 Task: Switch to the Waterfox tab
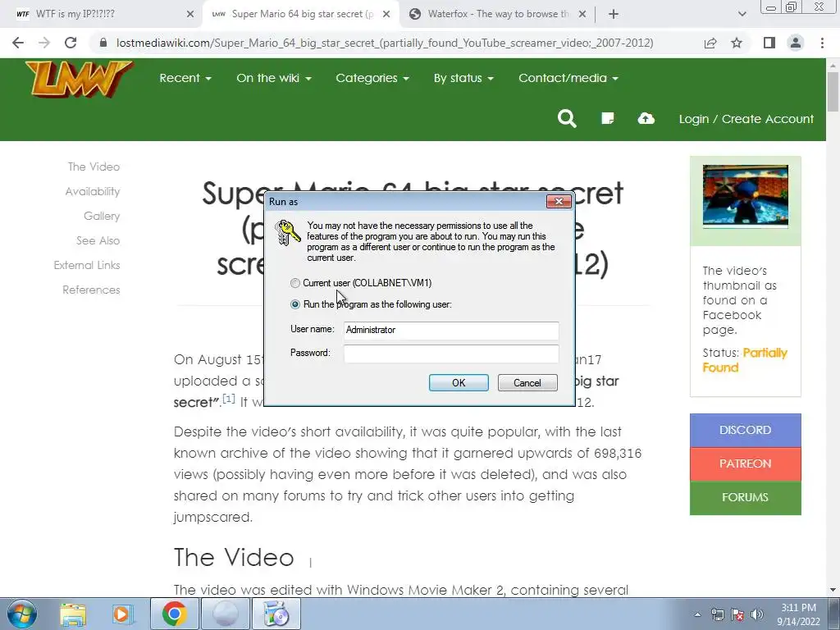point(498,15)
